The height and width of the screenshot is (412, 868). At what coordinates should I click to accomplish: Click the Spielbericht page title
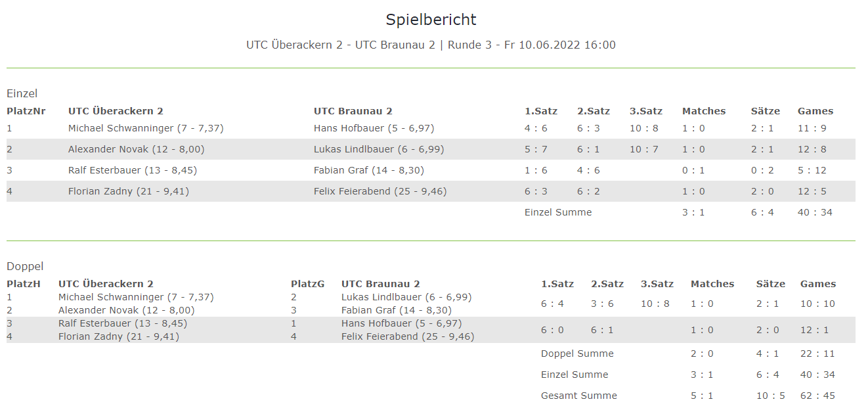(x=431, y=20)
